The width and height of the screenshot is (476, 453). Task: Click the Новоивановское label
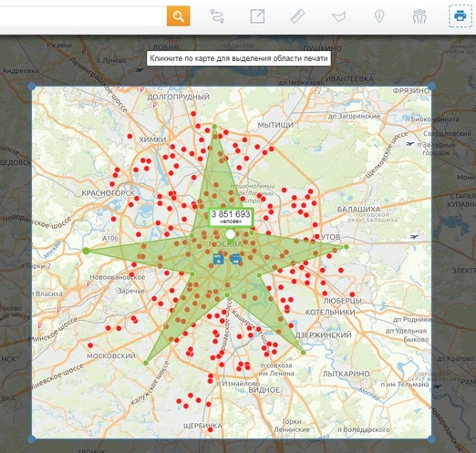(x=118, y=277)
